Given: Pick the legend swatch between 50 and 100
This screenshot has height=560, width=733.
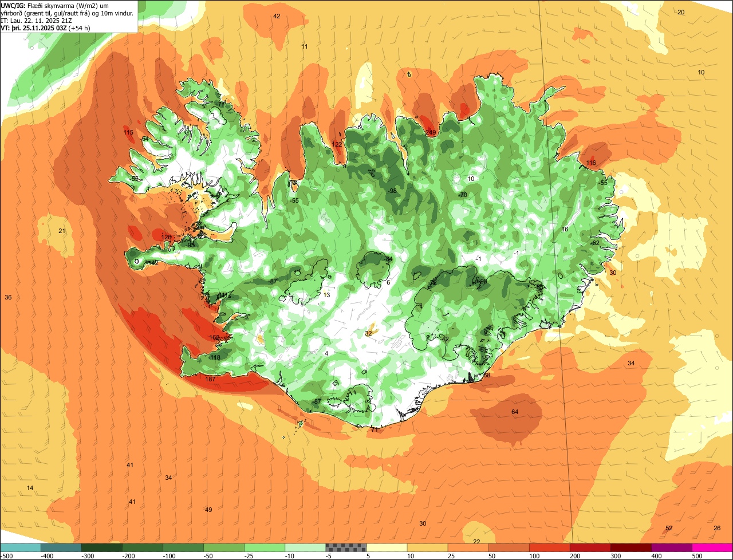Looking at the screenshot, I should click(x=509, y=547).
